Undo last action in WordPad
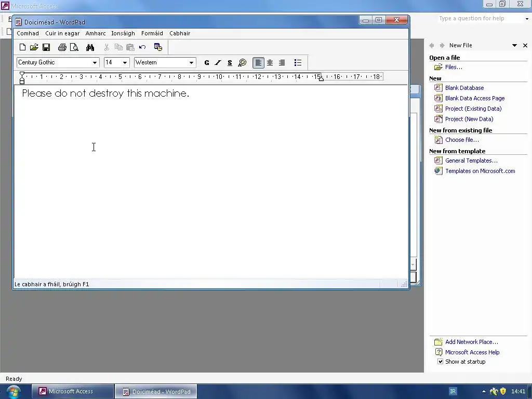Screen dimensions: 532x399 (x=142, y=47)
